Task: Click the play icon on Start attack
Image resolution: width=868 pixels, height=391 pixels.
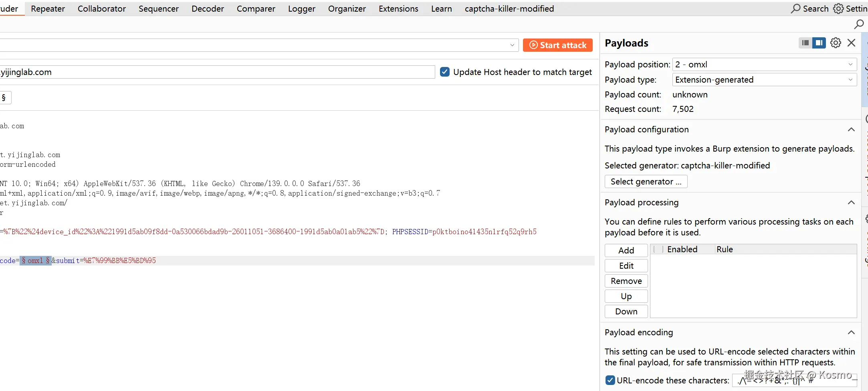Action: [533, 45]
